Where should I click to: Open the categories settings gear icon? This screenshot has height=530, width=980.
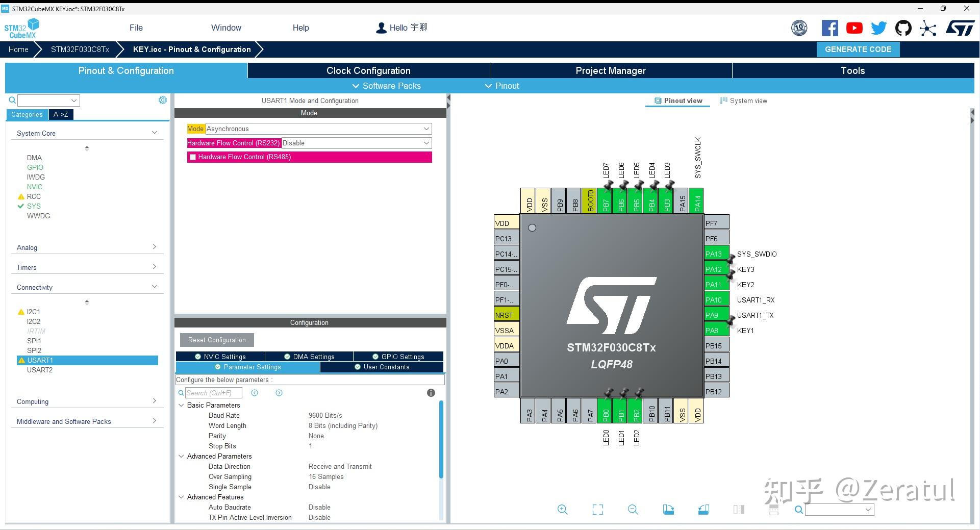point(163,100)
